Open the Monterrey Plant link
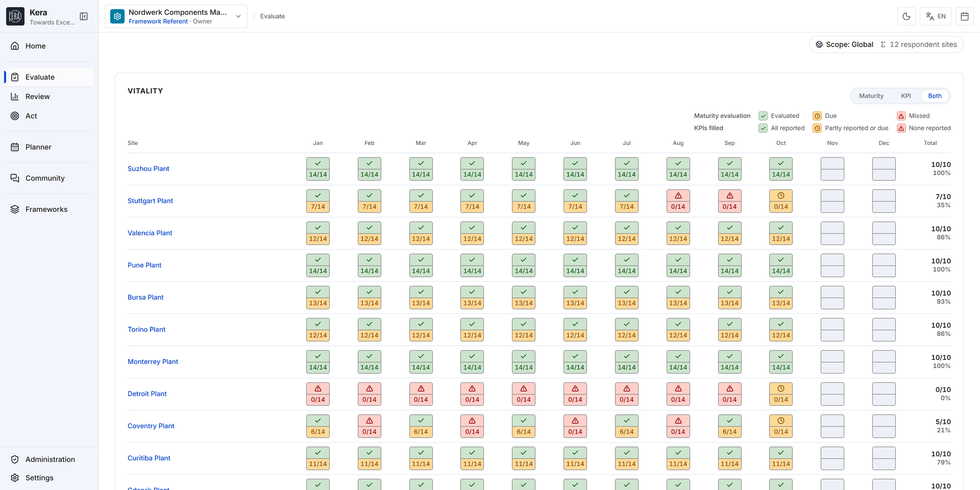This screenshot has height=490, width=980. (x=153, y=362)
